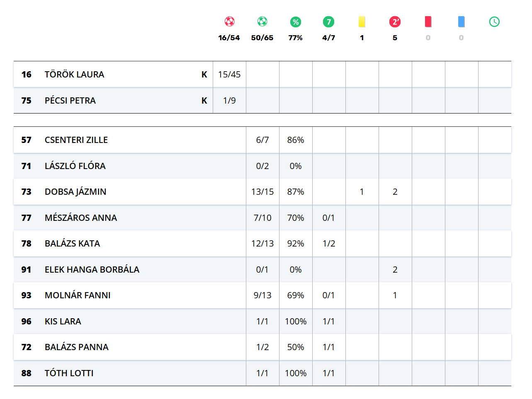The height and width of the screenshot is (399, 532).
Task: Select Elek Hanga Borbála name
Action: click(92, 270)
